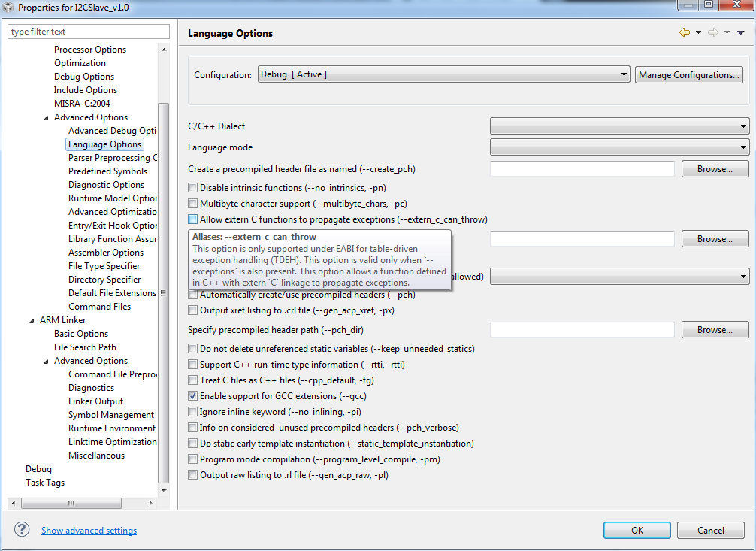Open the Configuration dropdown
The width and height of the screenshot is (756, 551).
coord(443,74)
